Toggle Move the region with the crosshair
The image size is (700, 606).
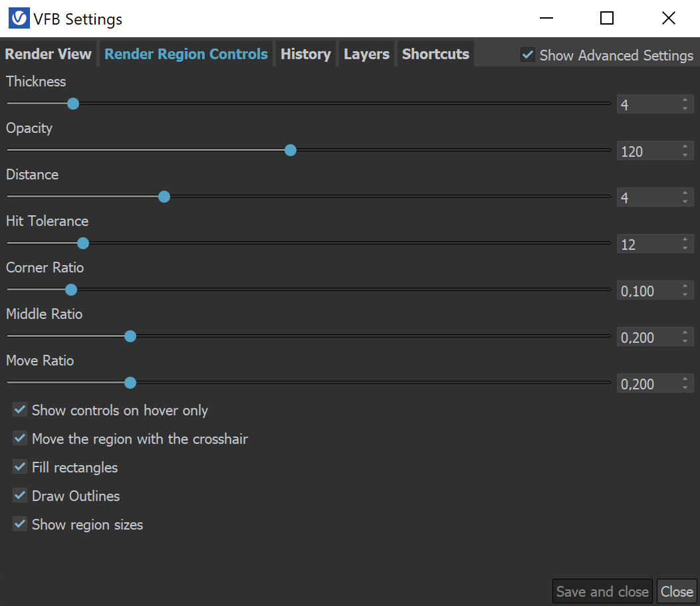pyautogui.click(x=20, y=438)
